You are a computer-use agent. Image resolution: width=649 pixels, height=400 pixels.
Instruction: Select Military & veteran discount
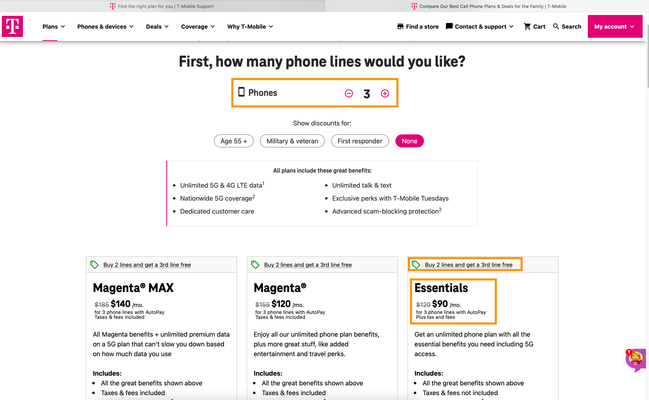pyautogui.click(x=292, y=141)
